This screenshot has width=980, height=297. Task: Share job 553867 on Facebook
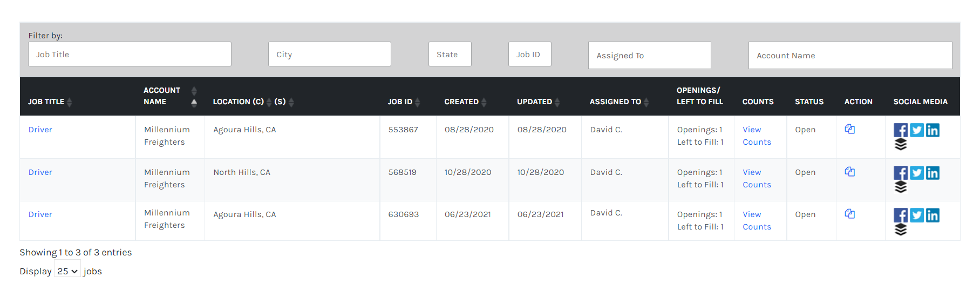coord(900,130)
